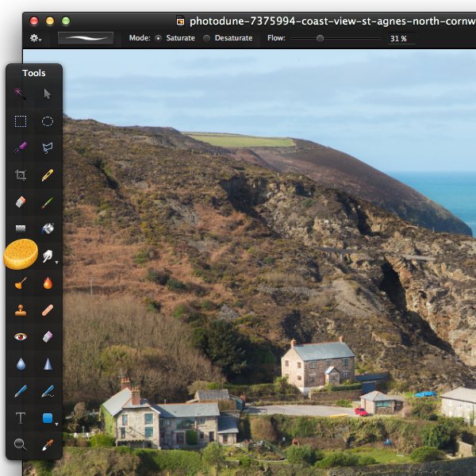Choose Desaturate mode radio button
Viewport: 476px width, 476px height.
click(206, 38)
